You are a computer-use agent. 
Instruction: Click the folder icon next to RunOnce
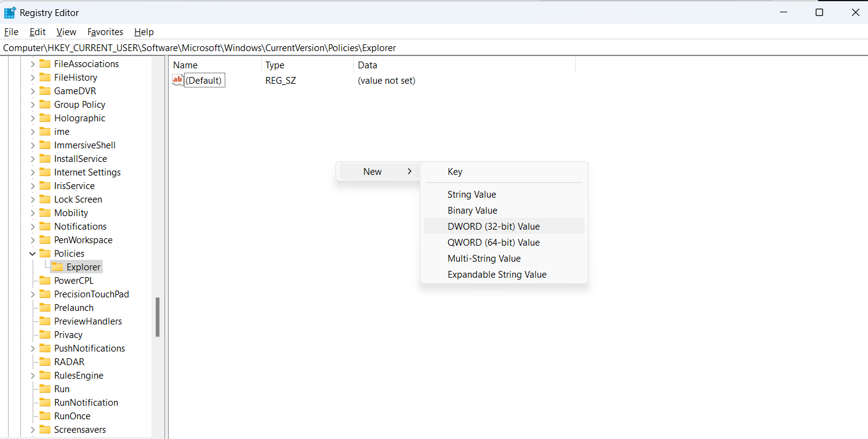(45, 416)
